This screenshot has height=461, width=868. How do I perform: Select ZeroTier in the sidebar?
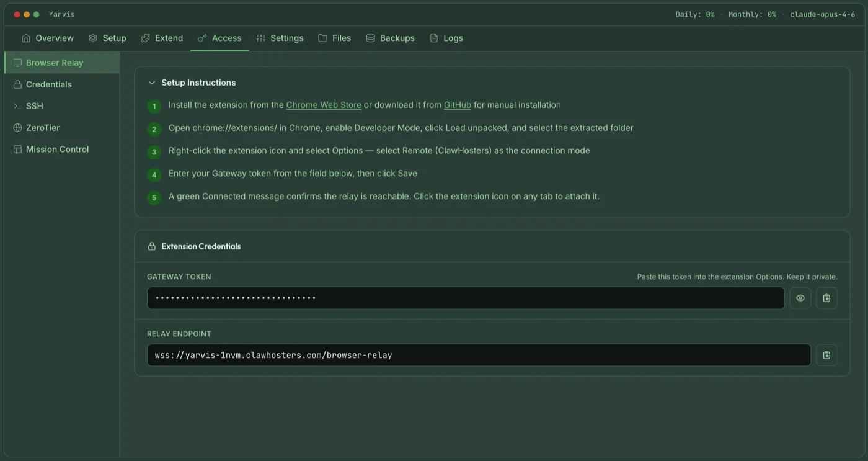42,128
